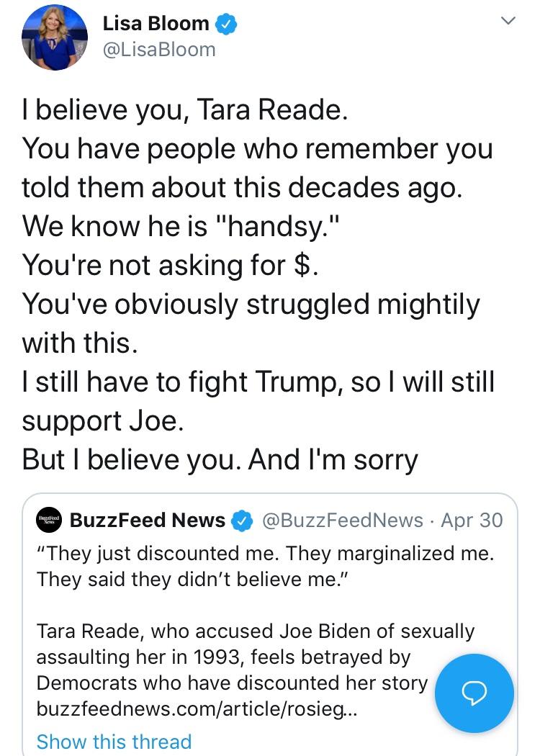The width and height of the screenshot is (540, 756).
Task: Tap the @BuzzFeedNews handle
Action: (343, 521)
